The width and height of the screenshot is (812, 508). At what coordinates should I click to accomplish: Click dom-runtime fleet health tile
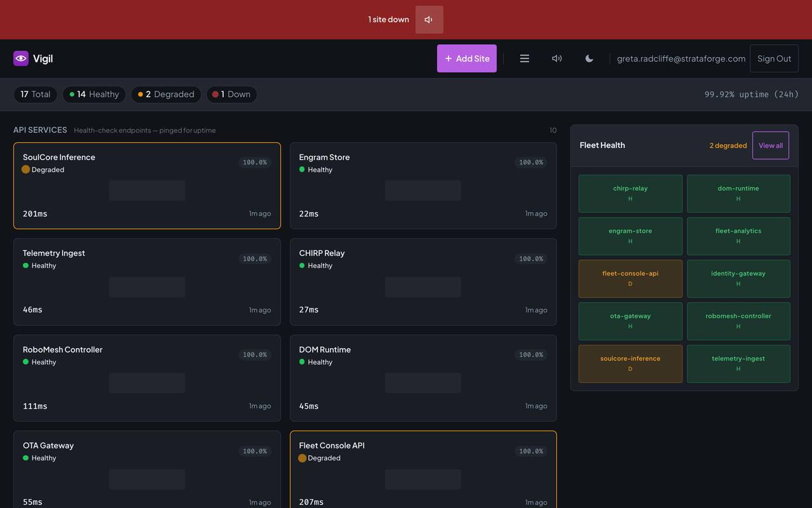[x=738, y=194]
